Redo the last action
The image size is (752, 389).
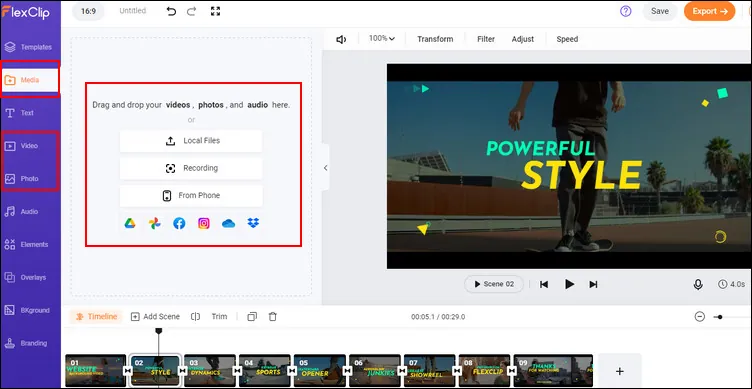click(x=191, y=12)
